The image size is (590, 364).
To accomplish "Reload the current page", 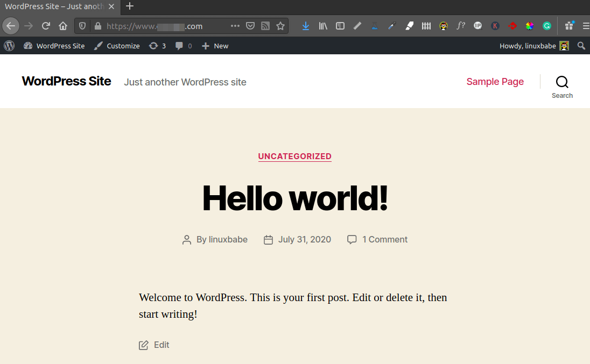I will click(46, 26).
